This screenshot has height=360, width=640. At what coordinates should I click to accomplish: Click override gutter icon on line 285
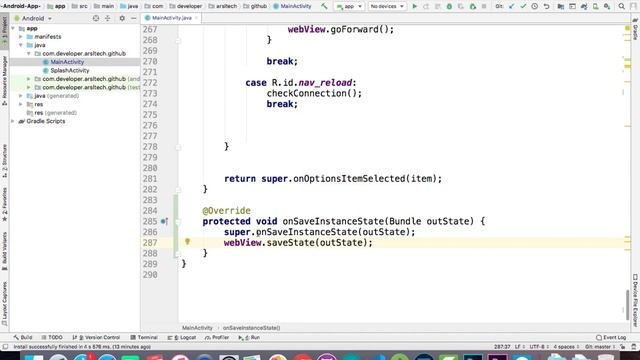click(x=164, y=221)
